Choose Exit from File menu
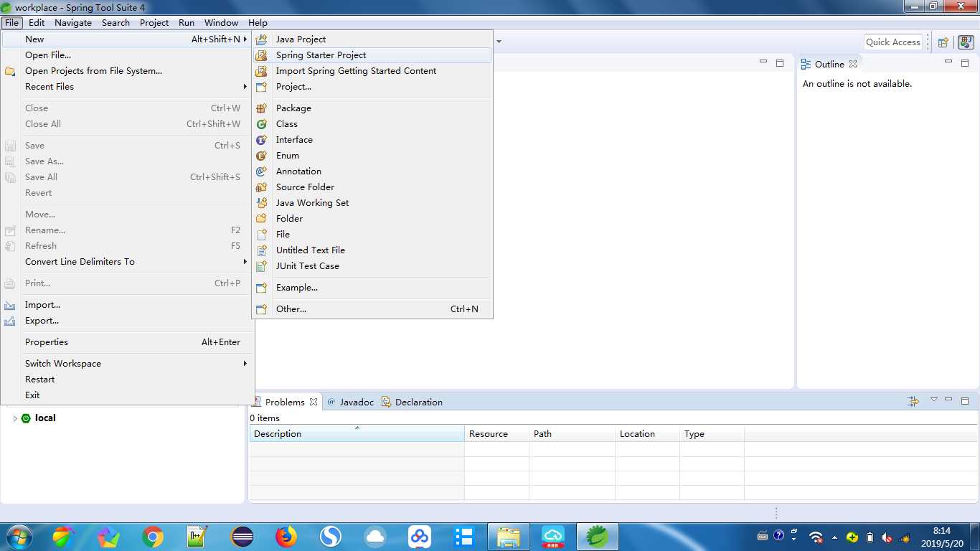This screenshot has height=551, width=980. click(x=126, y=395)
